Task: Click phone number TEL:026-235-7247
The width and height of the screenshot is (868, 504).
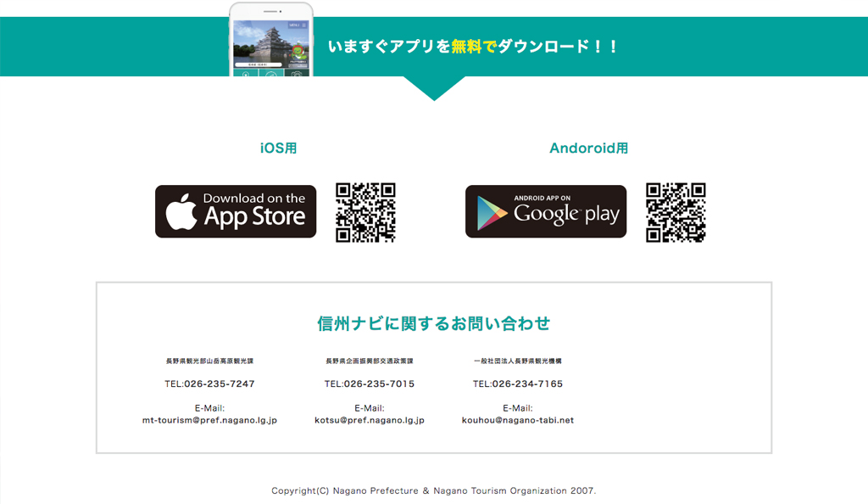Action: 209,384
